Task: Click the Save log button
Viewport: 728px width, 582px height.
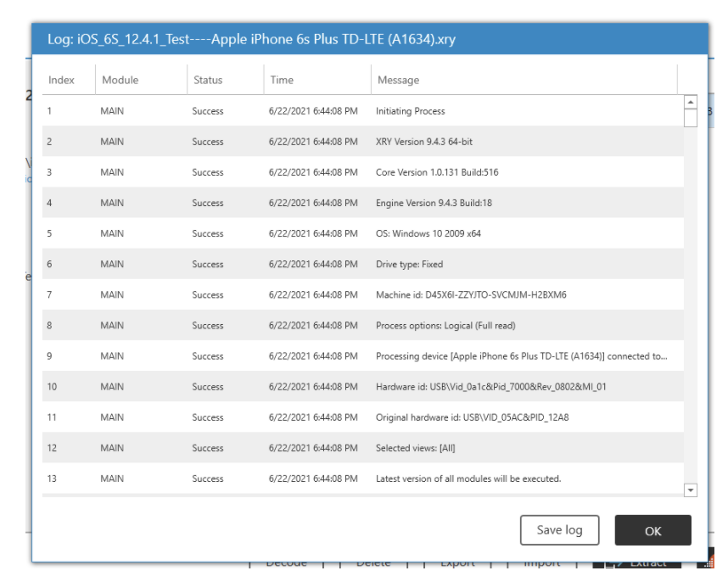Action: pos(559,530)
